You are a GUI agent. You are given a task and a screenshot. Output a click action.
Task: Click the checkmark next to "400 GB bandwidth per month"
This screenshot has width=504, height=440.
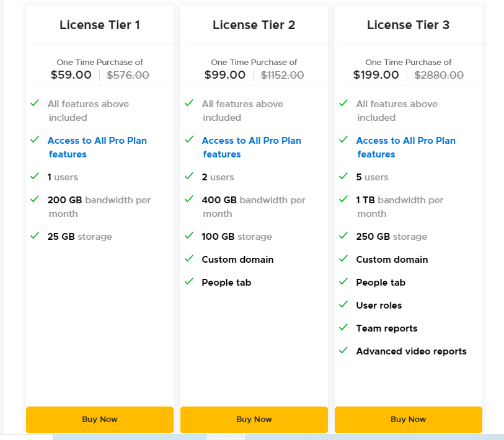(189, 200)
